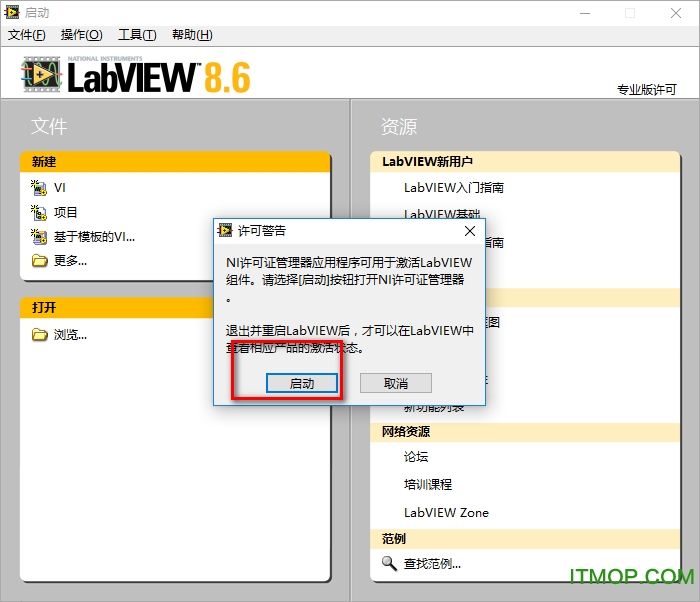Open the 论坛 link
Image resolution: width=700 pixels, height=602 pixels.
point(416,456)
